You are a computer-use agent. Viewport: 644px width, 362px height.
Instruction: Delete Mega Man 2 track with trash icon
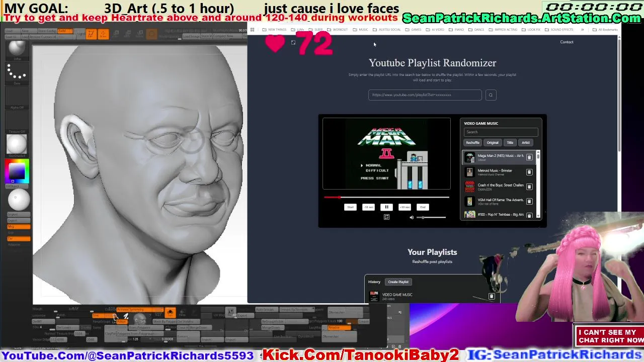click(529, 157)
